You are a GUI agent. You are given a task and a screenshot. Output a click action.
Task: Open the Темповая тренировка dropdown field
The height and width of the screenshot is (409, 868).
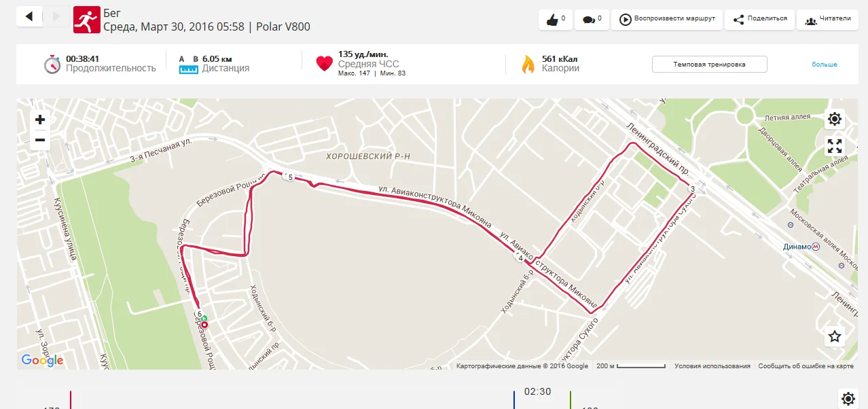pyautogui.click(x=709, y=65)
